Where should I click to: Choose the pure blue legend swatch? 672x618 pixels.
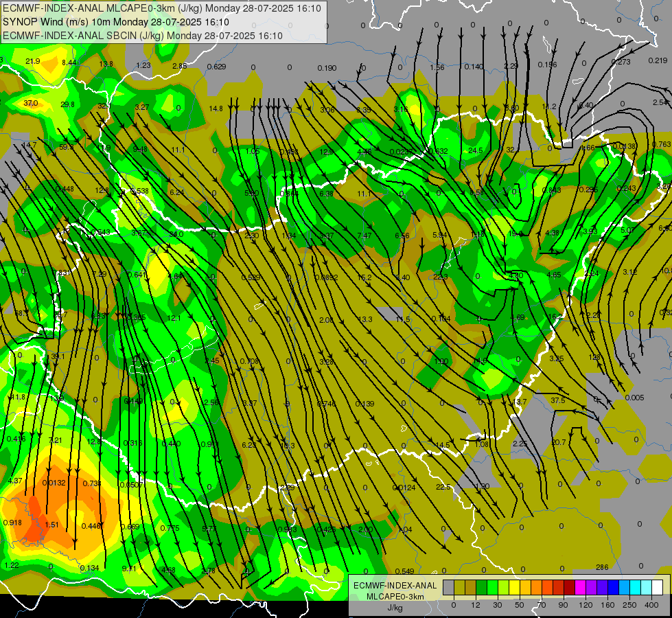(x=614, y=587)
